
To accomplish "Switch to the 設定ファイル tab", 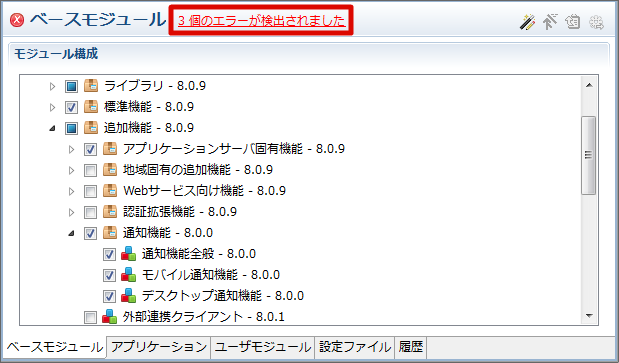I will pos(355,347).
